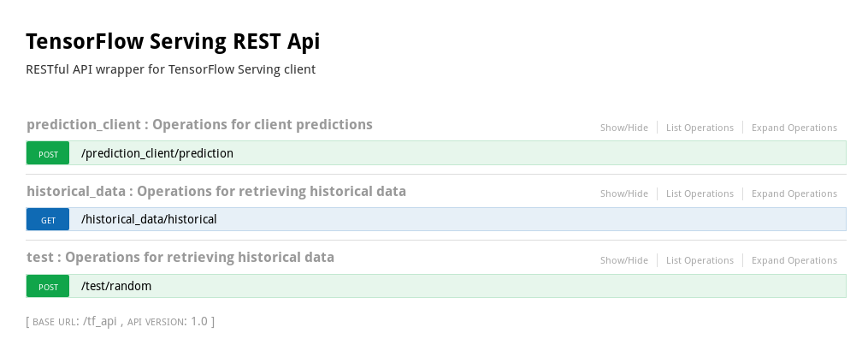868x363 pixels.
Task: Click the POST badge for prediction endpoint
Action: [48, 153]
